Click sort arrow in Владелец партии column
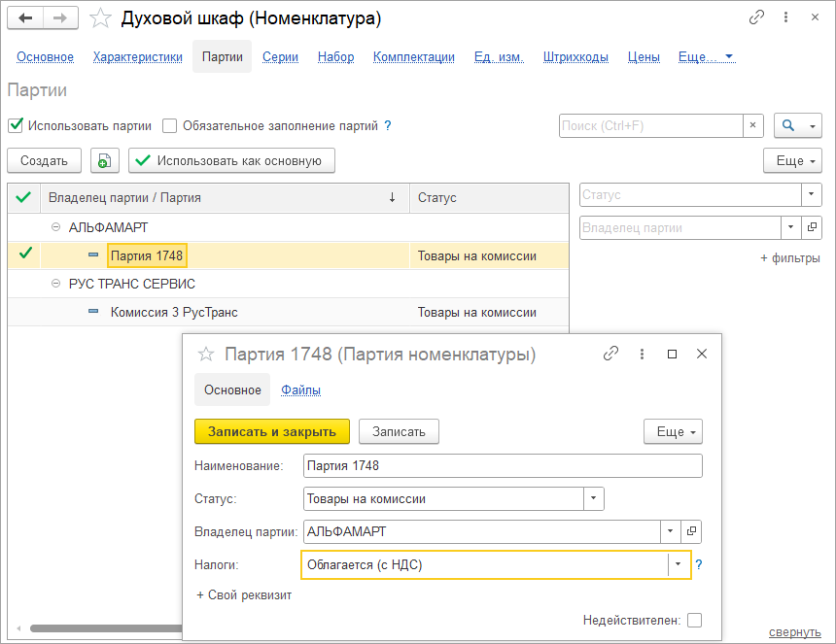 click(392, 197)
